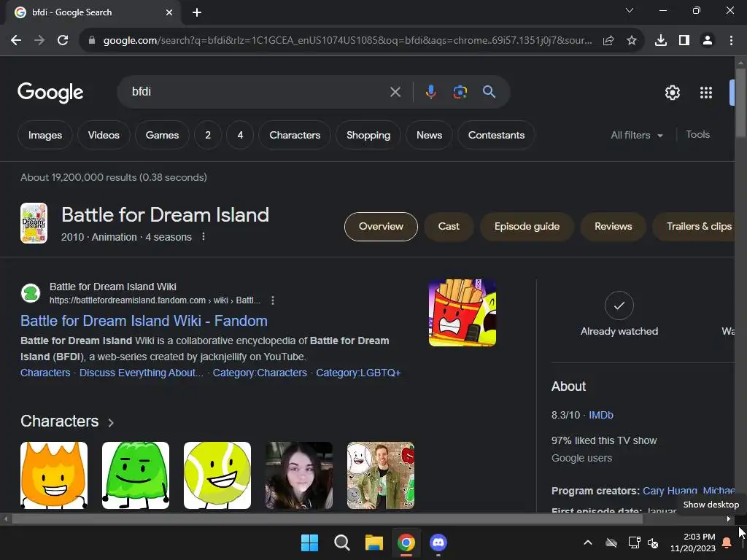The image size is (747, 560).
Task: Bookmark this page with the star
Action: click(632, 41)
